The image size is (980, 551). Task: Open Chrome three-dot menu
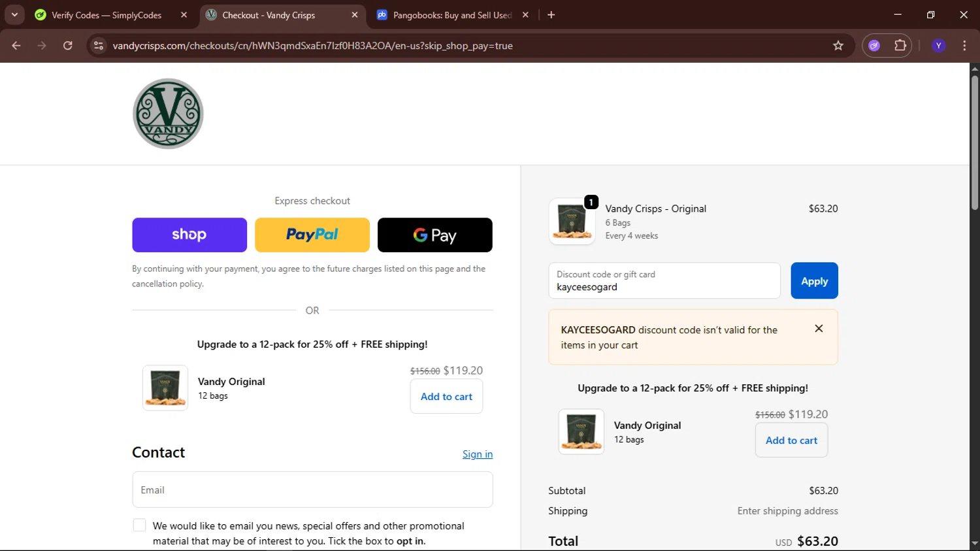coord(964,46)
